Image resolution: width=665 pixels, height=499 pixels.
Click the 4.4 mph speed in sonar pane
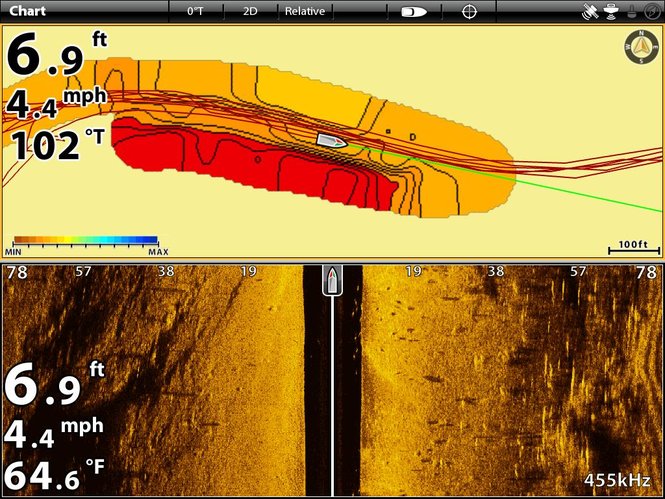(55, 432)
